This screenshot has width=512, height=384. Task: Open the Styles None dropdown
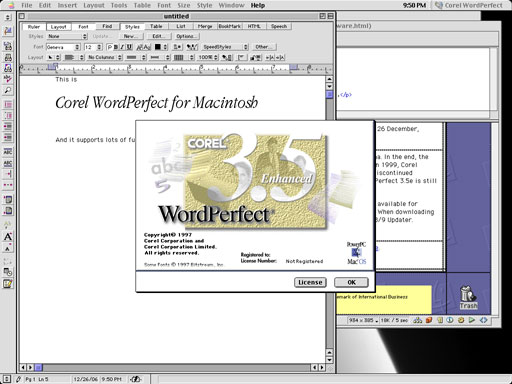pos(67,36)
